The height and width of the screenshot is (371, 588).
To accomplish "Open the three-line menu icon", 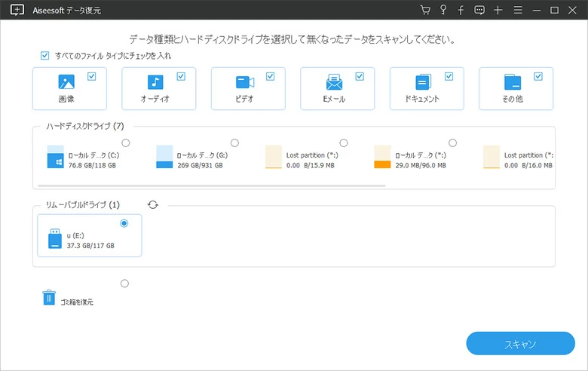I will point(517,10).
